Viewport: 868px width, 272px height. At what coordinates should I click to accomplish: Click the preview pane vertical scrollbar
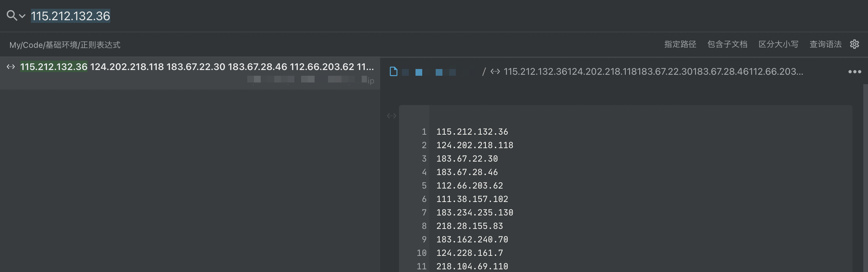pyautogui.click(x=865, y=178)
